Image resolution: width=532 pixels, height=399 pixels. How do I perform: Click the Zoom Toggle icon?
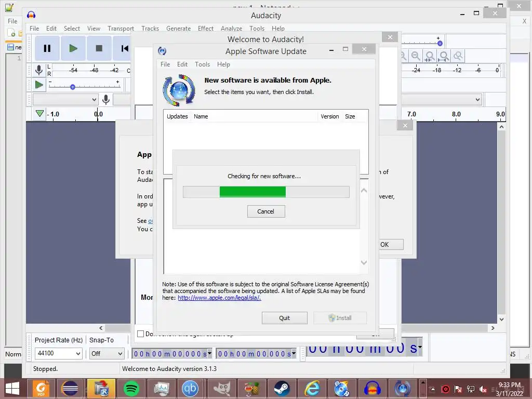458,56
